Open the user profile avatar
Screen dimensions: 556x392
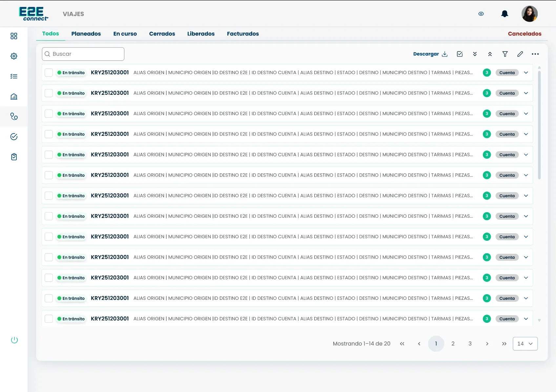point(530,14)
